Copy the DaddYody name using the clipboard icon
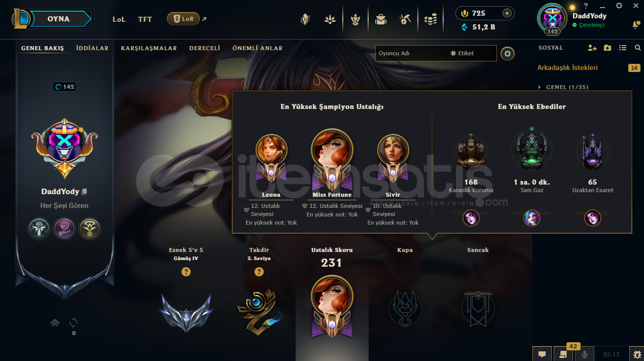The height and width of the screenshot is (361, 644). click(85, 192)
